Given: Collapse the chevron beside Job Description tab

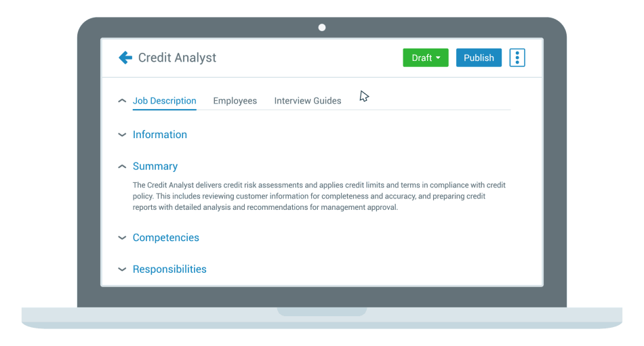Looking at the screenshot, I should click(122, 101).
